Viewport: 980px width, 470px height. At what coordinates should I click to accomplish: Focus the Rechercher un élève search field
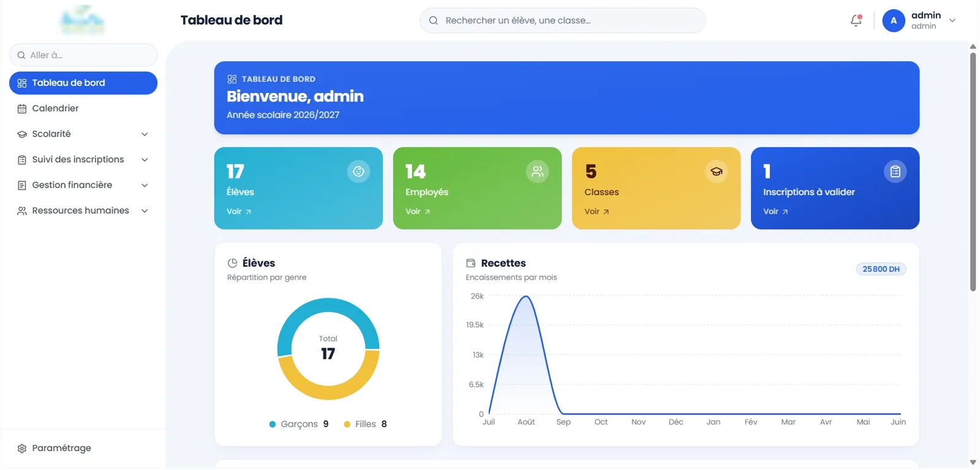(x=562, y=21)
